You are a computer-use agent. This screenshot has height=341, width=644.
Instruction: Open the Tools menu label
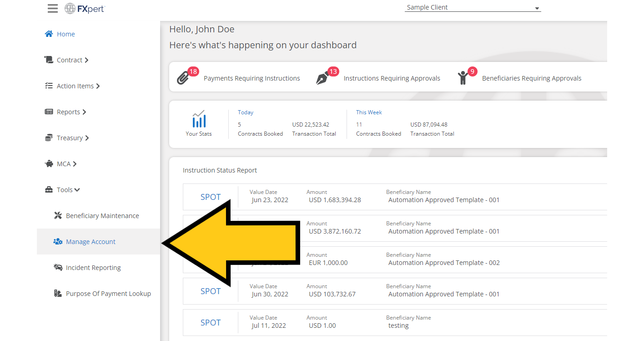coord(65,190)
